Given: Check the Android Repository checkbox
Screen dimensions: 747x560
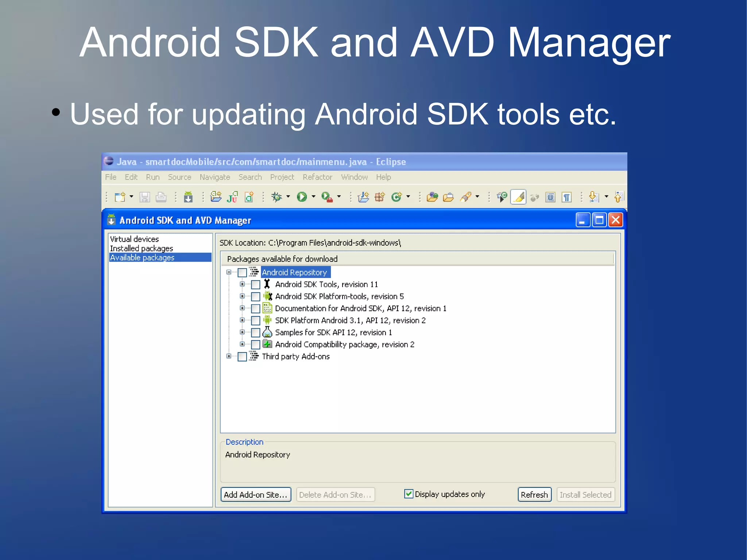Looking at the screenshot, I should pyautogui.click(x=242, y=273).
